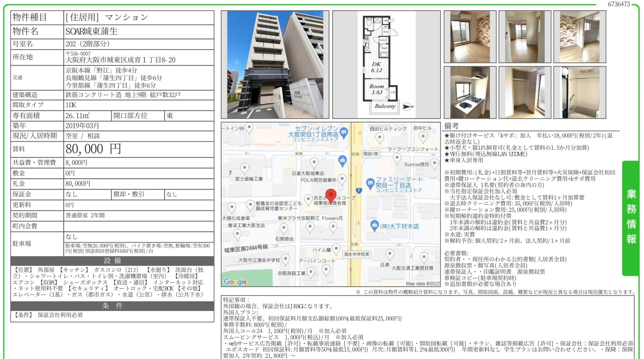Click the Google logo on the map
Image resolution: width=644 pixels, height=359 pixels.
click(x=235, y=282)
